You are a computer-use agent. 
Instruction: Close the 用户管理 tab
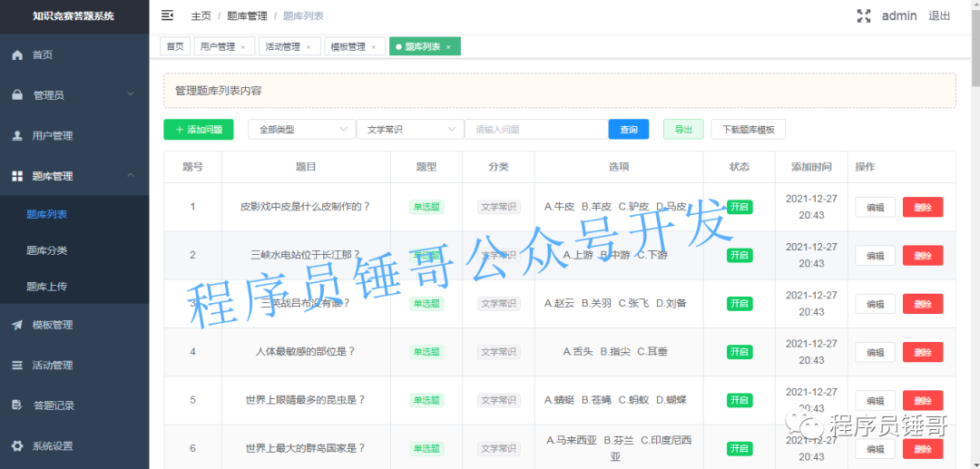coord(243,47)
